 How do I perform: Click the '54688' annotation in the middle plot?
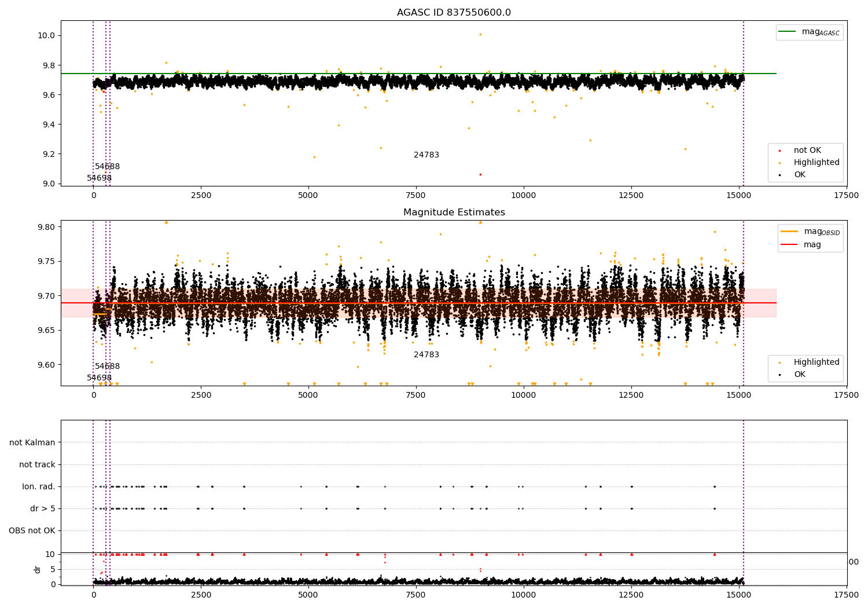pos(107,367)
